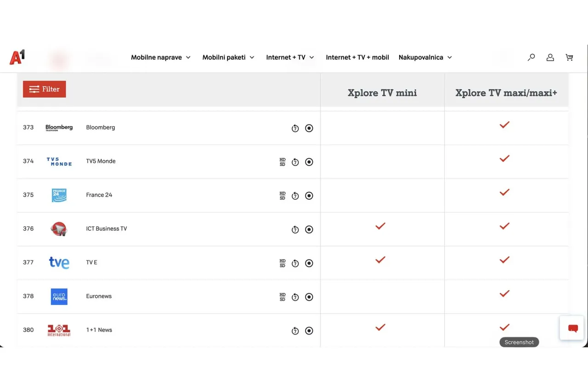Click the Xplore TV mini column header
Screen dimensions: 588x392
(x=382, y=93)
